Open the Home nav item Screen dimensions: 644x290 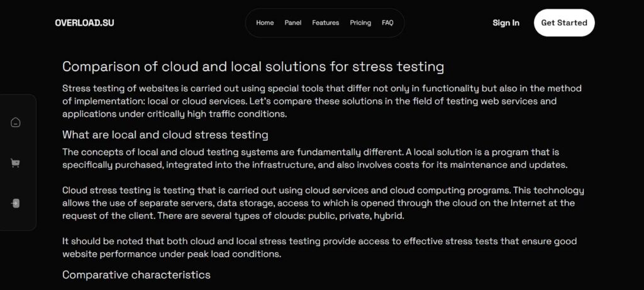pos(265,23)
